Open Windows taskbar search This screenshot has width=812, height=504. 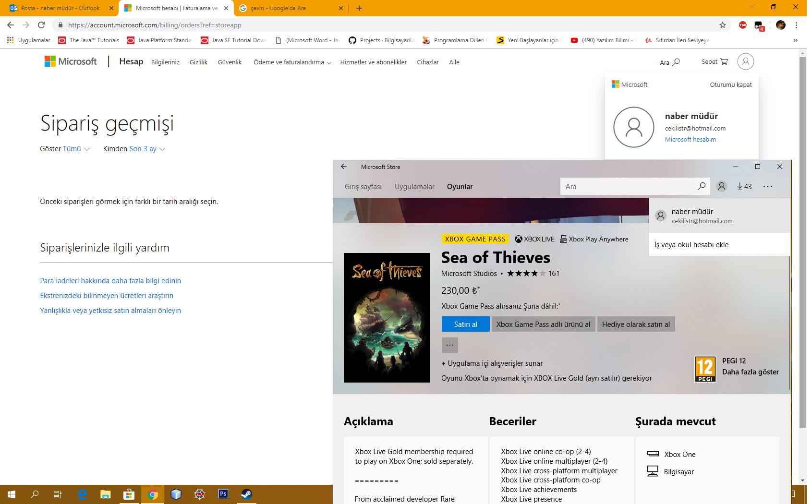click(x=35, y=494)
